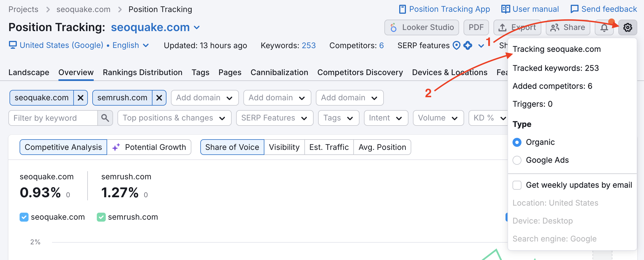Follow the Keywords 253 link
The image size is (644, 260).
[x=309, y=45]
